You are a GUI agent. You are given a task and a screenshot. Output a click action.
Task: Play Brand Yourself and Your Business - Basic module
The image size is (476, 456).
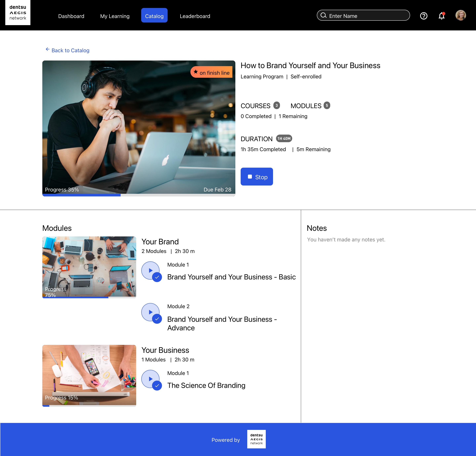[x=151, y=270]
